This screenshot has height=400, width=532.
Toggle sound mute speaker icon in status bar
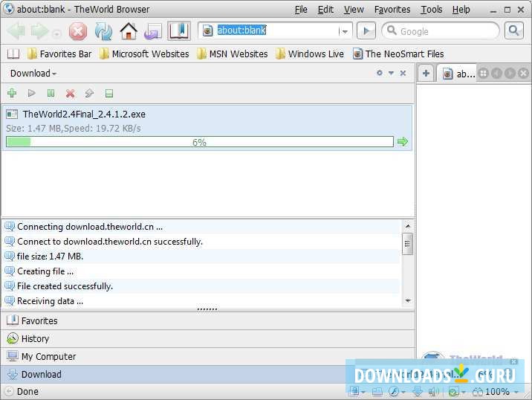pos(433,392)
